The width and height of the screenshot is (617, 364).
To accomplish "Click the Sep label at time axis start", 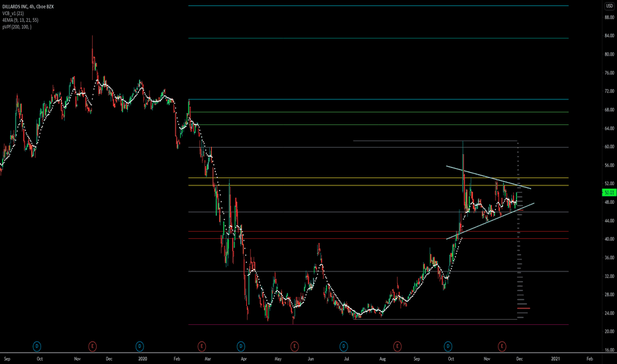I will click(7, 359).
